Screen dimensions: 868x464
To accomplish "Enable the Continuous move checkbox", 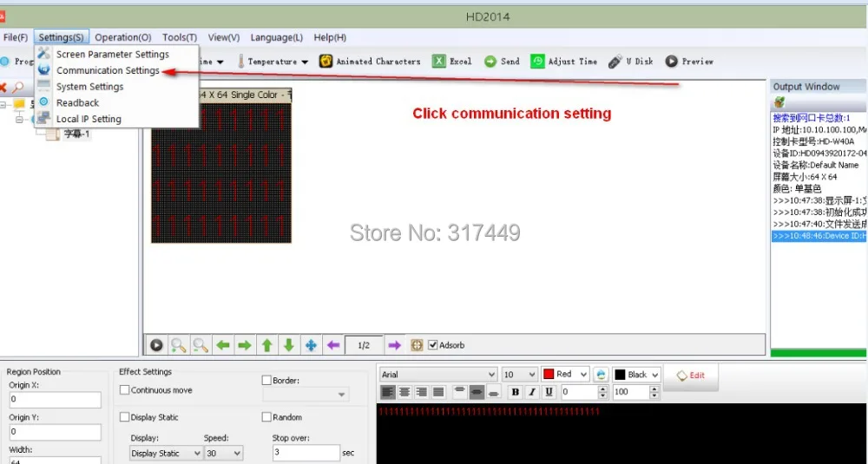I will click(124, 390).
